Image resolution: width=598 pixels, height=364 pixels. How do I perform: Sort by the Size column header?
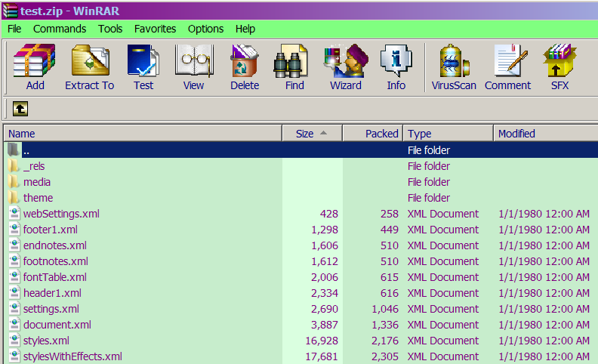tap(313, 134)
